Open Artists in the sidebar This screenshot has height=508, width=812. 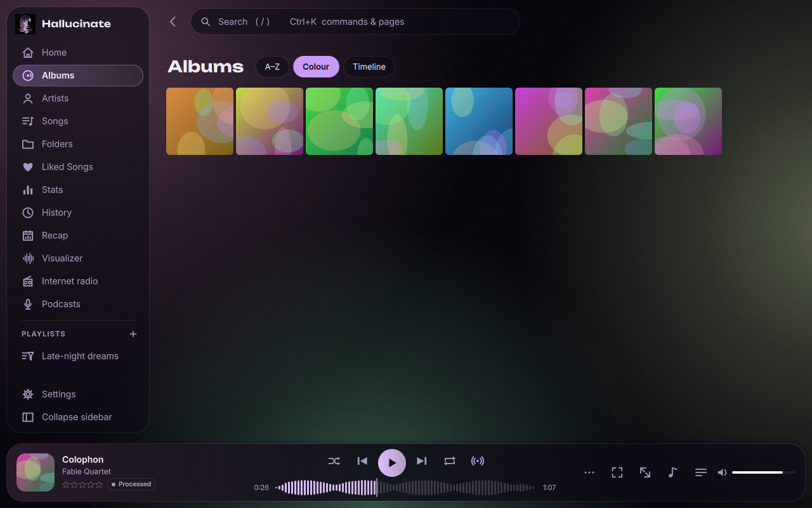point(77,98)
